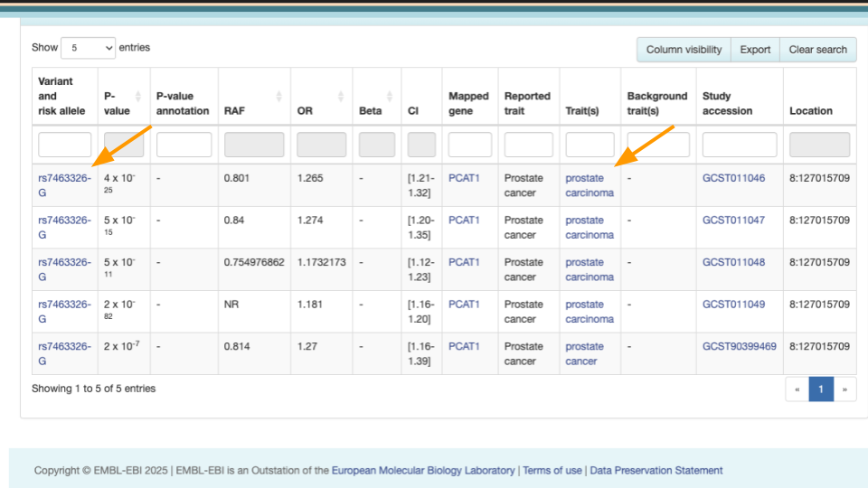The image size is (868, 488).
Task: Open study accession GCST011048
Action: tap(733, 262)
